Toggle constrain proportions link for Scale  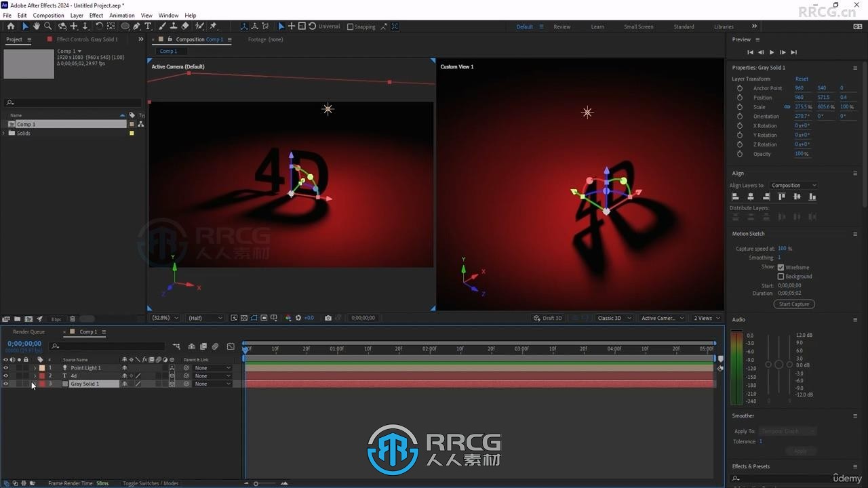tap(787, 107)
